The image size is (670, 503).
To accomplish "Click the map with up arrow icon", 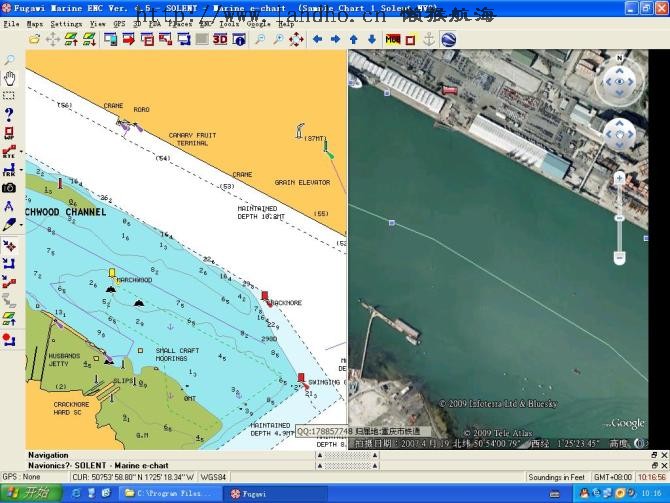I will tap(71, 40).
